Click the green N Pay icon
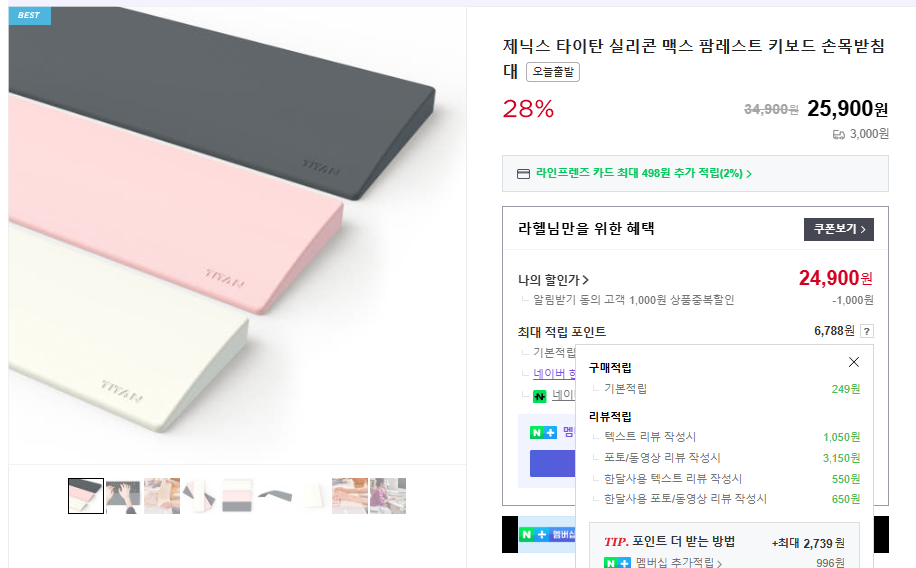The width and height of the screenshot is (916, 568). 540,396
